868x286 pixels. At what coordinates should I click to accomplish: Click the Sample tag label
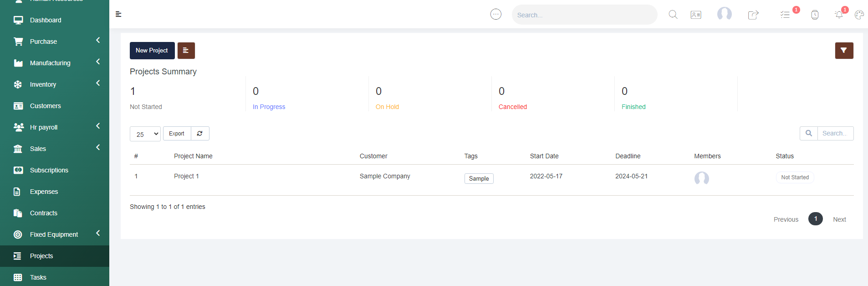coord(479,178)
